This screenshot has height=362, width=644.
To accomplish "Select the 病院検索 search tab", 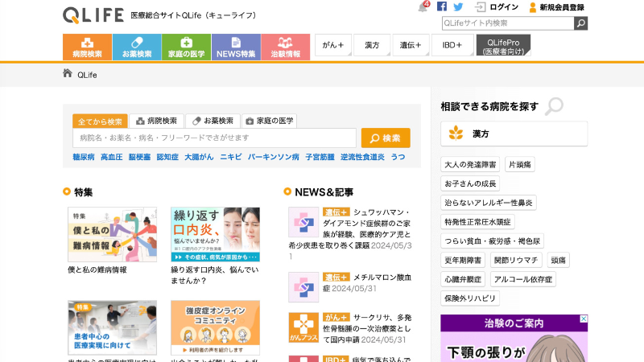I will [156, 121].
